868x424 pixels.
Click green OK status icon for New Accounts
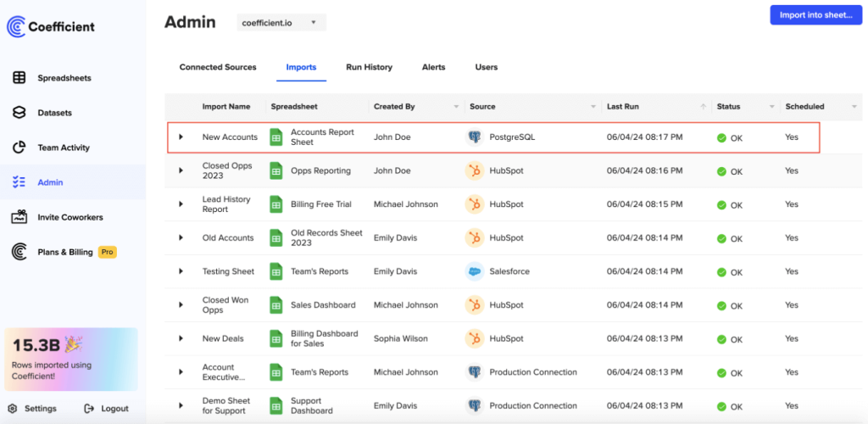point(721,138)
